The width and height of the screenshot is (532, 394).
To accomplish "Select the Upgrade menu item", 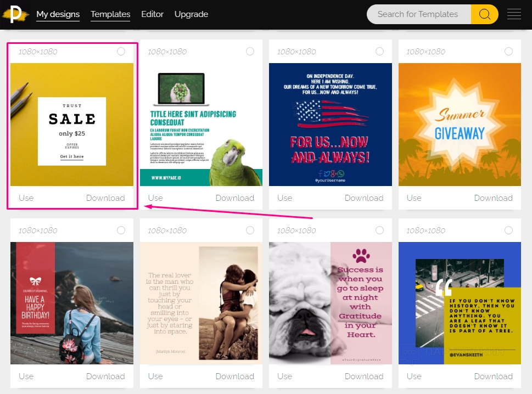I will pos(192,14).
